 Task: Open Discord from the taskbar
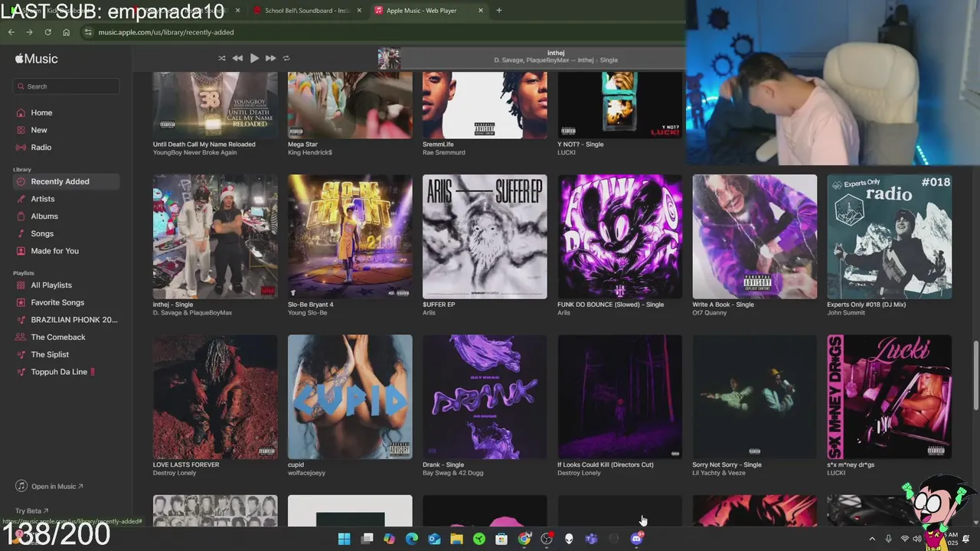tap(636, 539)
